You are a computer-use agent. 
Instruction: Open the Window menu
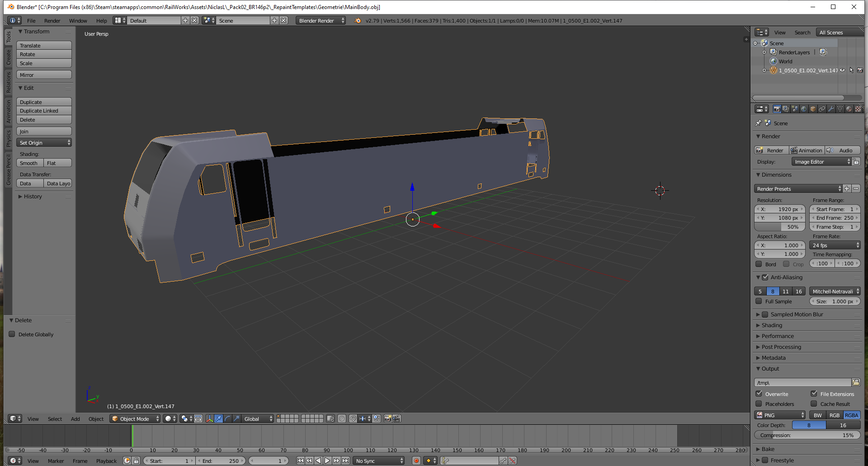point(78,21)
